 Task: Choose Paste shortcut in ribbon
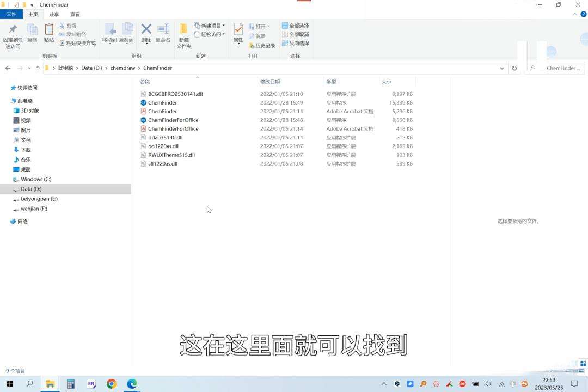click(x=78, y=43)
